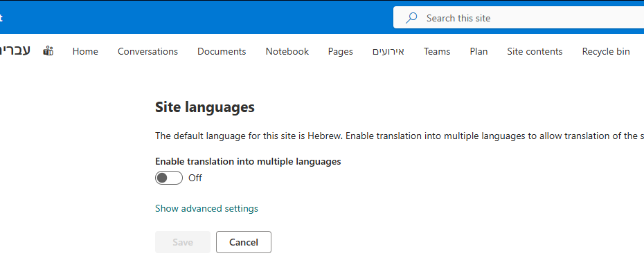Image resolution: width=644 pixels, height=267 pixels.
Task: Focus the Search this site field
Action: [519, 17]
